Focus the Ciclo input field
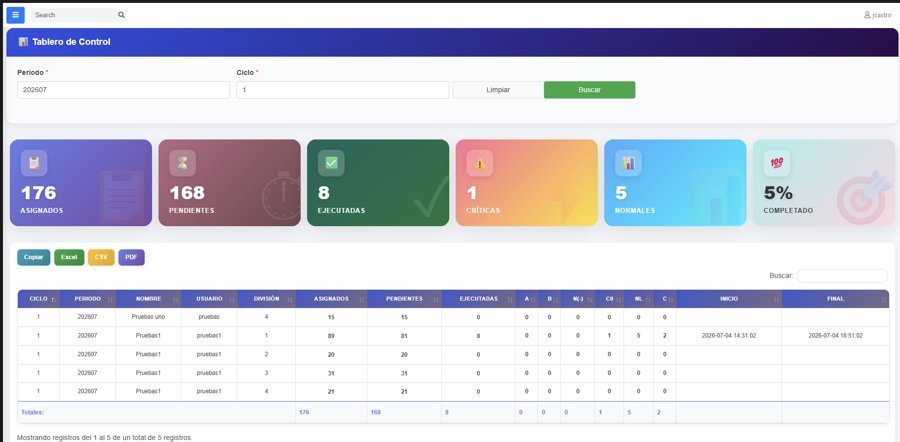Screen dimensions: 900x442 click(x=343, y=90)
